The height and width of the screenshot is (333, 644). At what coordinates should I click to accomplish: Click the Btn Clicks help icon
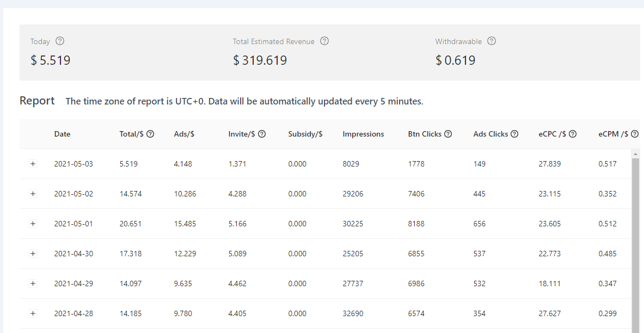(x=448, y=134)
